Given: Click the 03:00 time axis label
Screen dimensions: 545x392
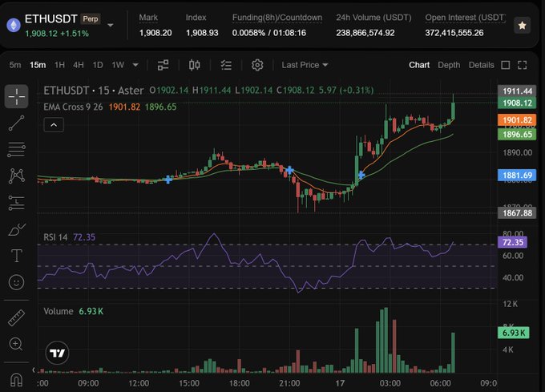Looking at the screenshot, I should click(390, 383).
